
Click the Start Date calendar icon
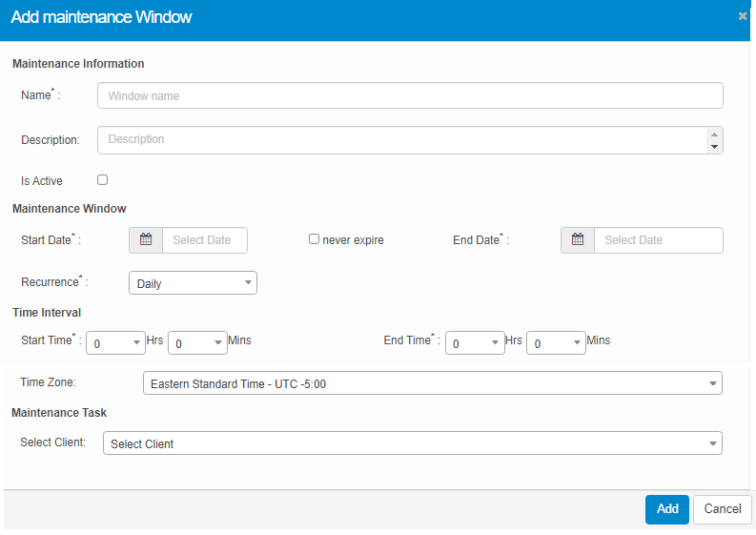(x=146, y=240)
